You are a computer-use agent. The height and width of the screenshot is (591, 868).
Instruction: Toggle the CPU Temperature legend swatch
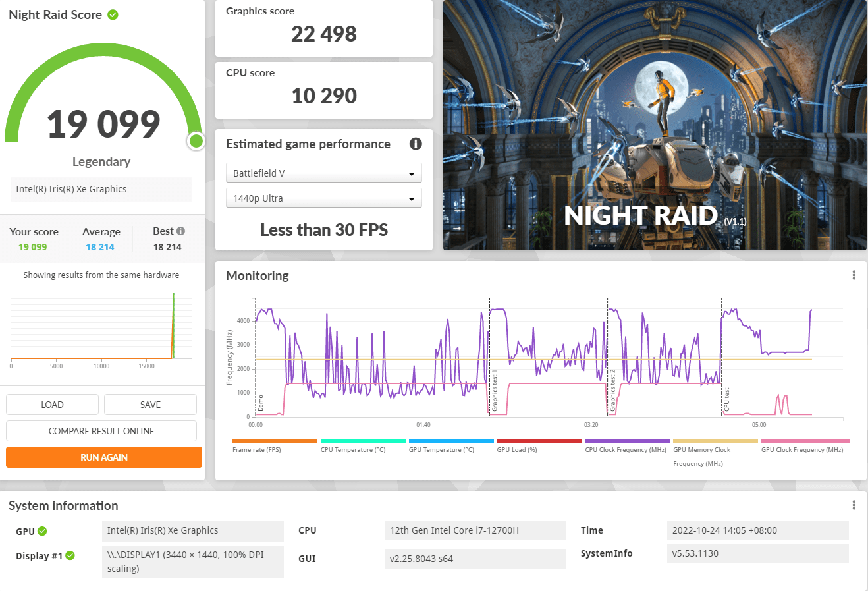pos(363,441)
